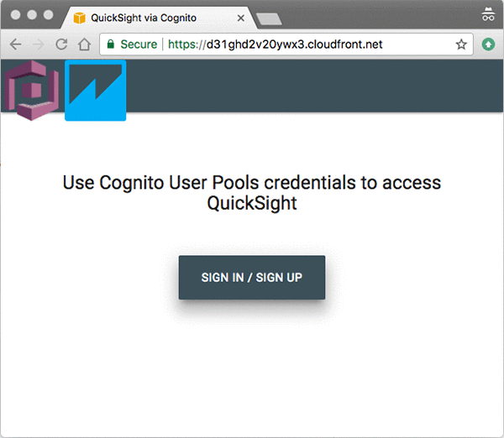Click the Cognito User Pools heading text
This screenshot has height=438, width=504.
coord(252,193)
